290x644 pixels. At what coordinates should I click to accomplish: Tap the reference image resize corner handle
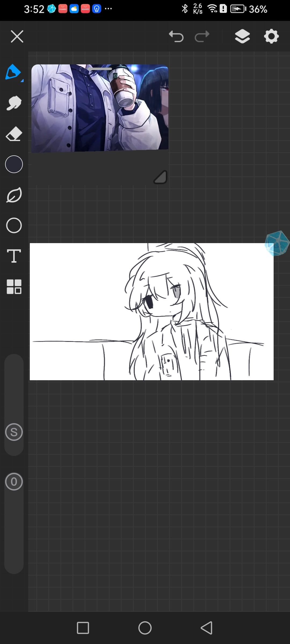(161, 177)
